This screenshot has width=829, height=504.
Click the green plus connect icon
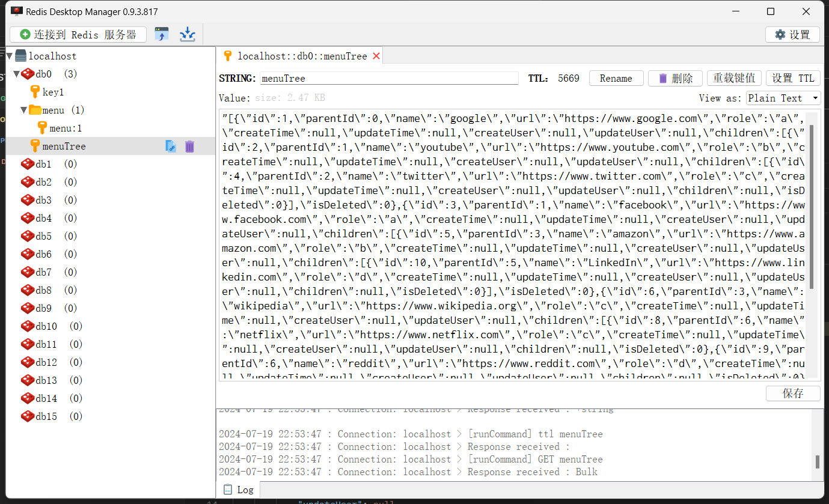25,35
